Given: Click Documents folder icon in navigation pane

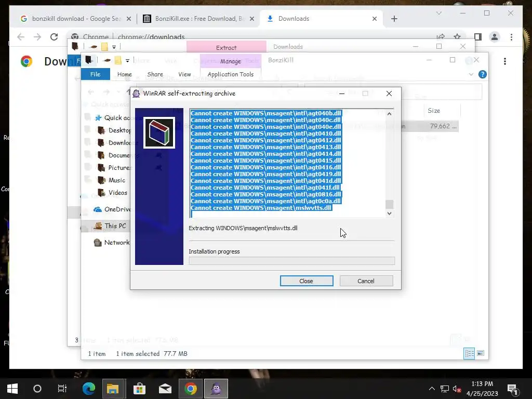Looking at the screenshot, I should pyautogui.click(x=101, y=155).
